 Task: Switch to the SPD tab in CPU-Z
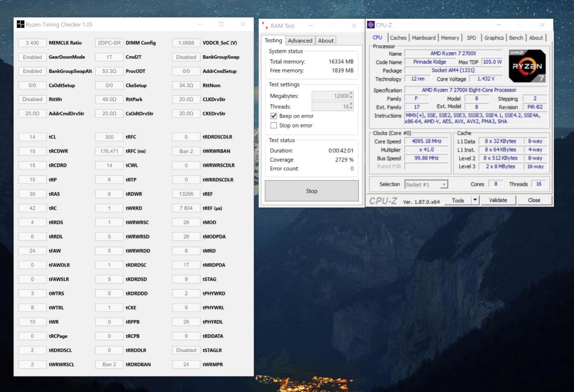[471, 38]
